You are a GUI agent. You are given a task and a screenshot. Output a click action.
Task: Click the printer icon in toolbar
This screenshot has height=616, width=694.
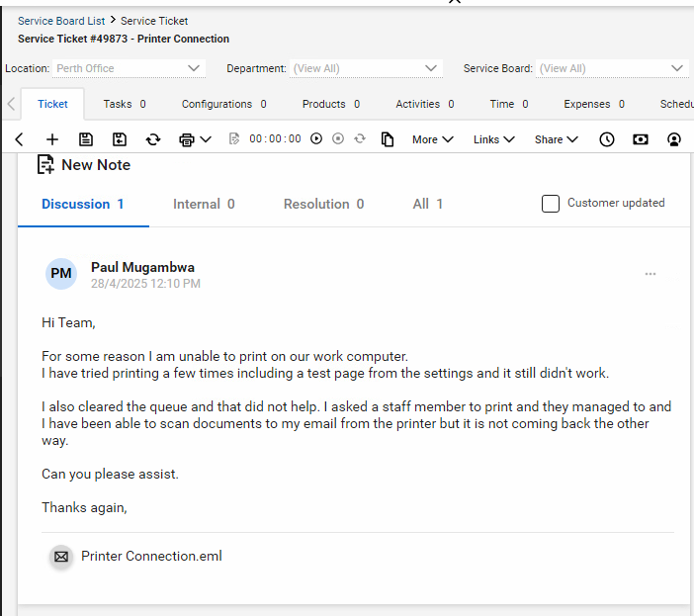186,139
